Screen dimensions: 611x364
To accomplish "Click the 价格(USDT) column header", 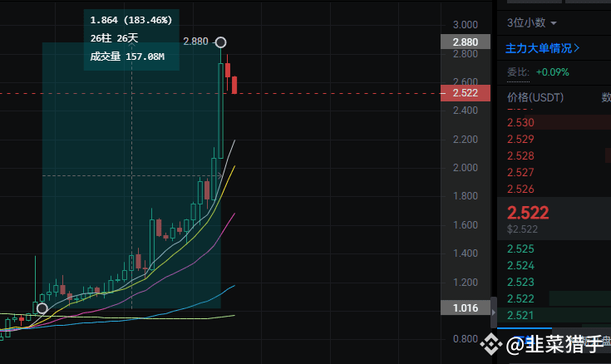I will click(535, 97).
